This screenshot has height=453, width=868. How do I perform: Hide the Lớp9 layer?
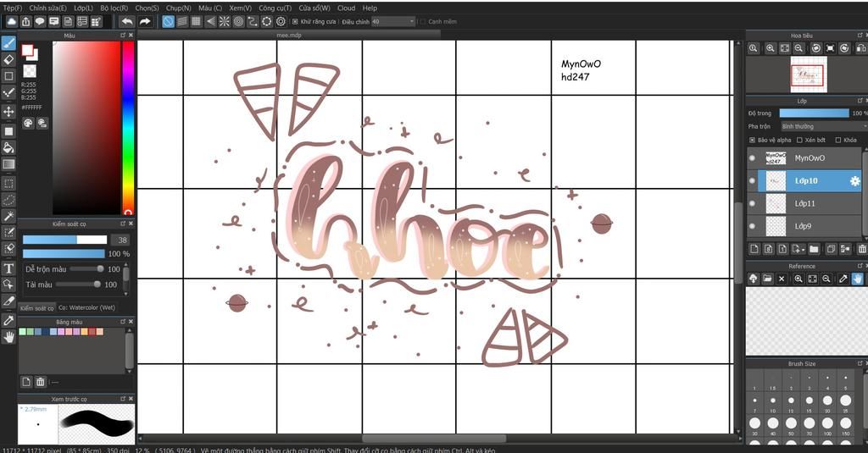point(752,226)
